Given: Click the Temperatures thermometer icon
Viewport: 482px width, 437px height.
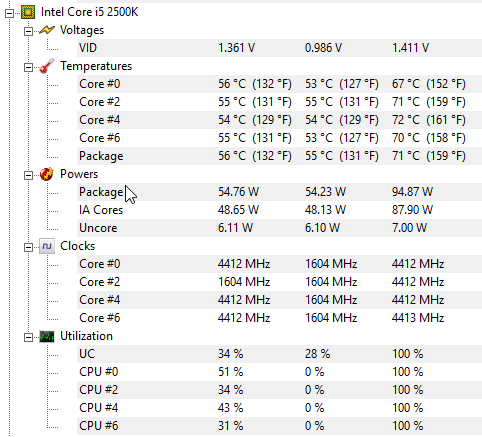Looking at the screenshot, I should [x=47, y=66].
